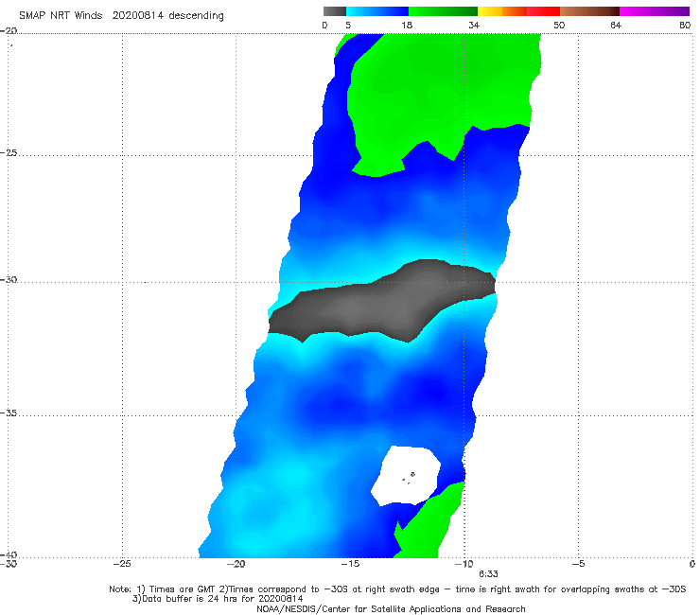
Task: Click the magenta-purple segment of the color bar
Action: pyautogui.click(x=655, y=11)
